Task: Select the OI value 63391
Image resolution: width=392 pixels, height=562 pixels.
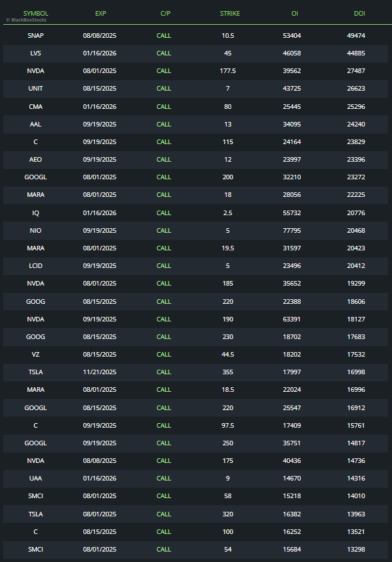Action: 292,319
